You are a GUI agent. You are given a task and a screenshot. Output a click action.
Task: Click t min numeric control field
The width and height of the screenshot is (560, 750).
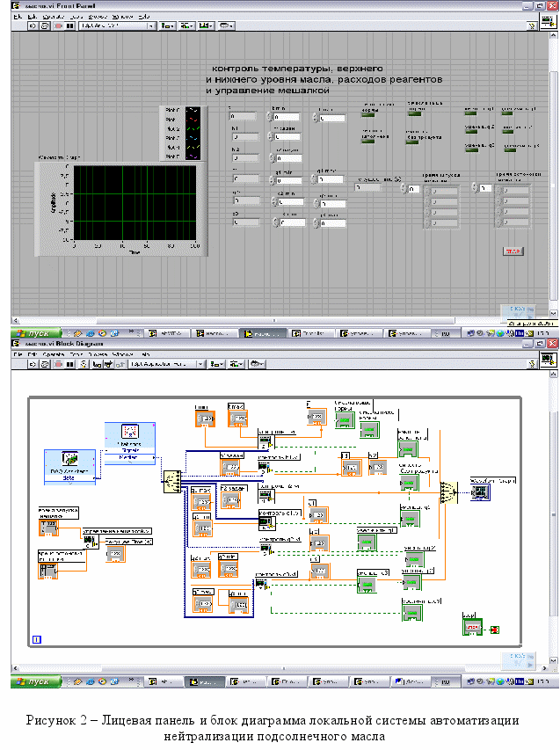coord(287,117)
